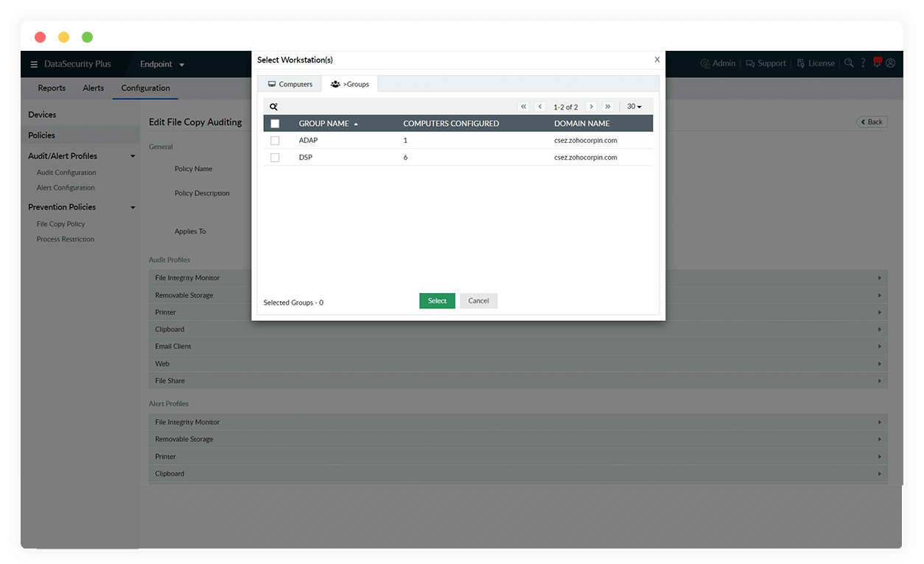Click the ADAP group name
This screenshot has width=924, height=564.
click(x=308, y=140)
